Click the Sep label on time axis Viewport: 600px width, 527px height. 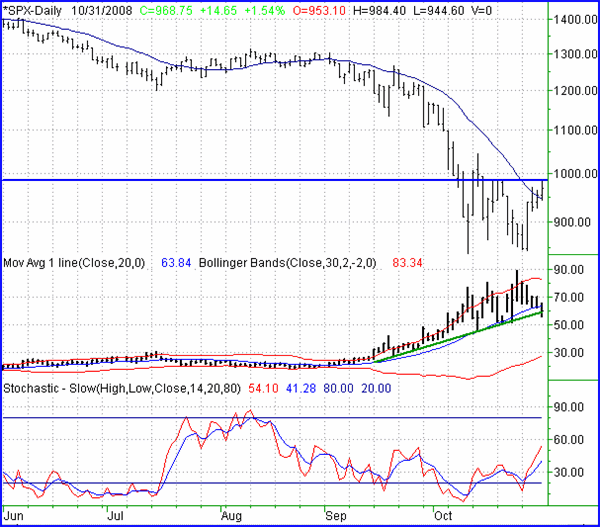point(336,516)
